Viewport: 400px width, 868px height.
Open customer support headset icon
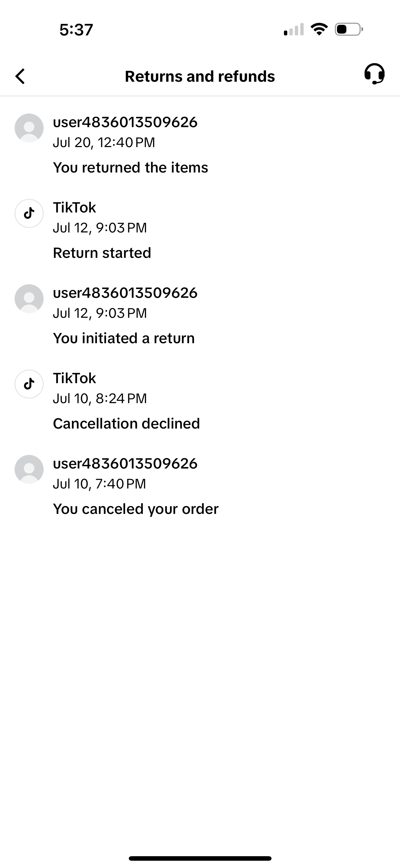click(374, 74)
